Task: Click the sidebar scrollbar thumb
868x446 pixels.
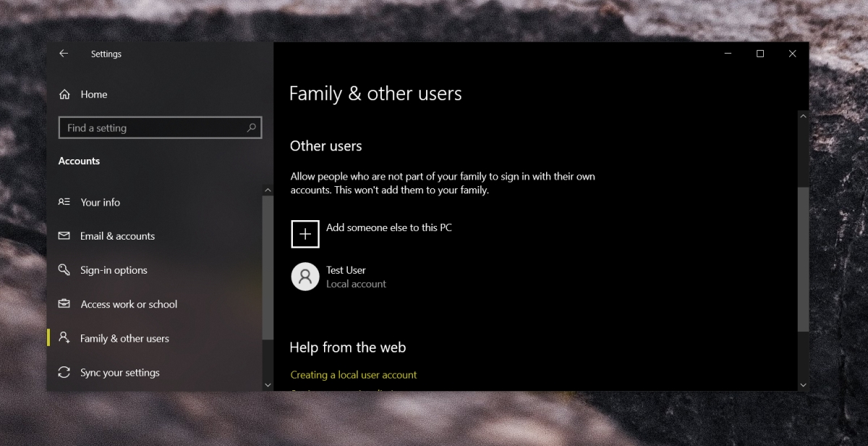Action: click(x=268, y=268)
